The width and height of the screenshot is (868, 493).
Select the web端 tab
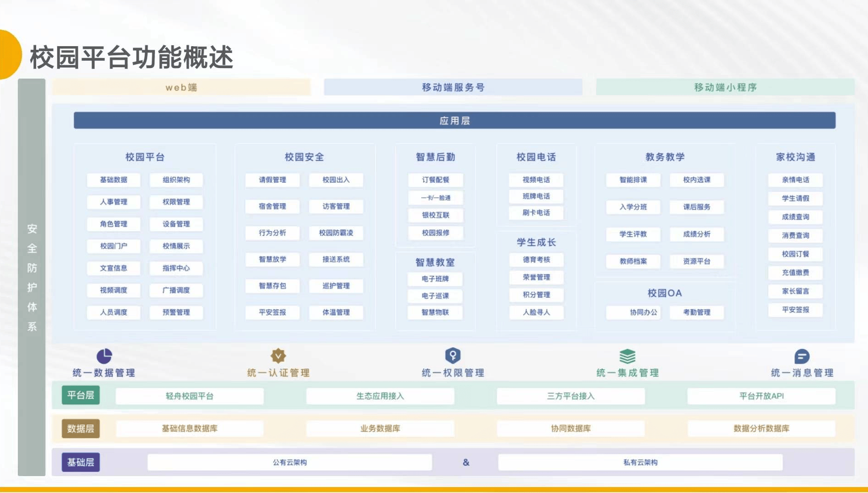click(x=181, y=87)
